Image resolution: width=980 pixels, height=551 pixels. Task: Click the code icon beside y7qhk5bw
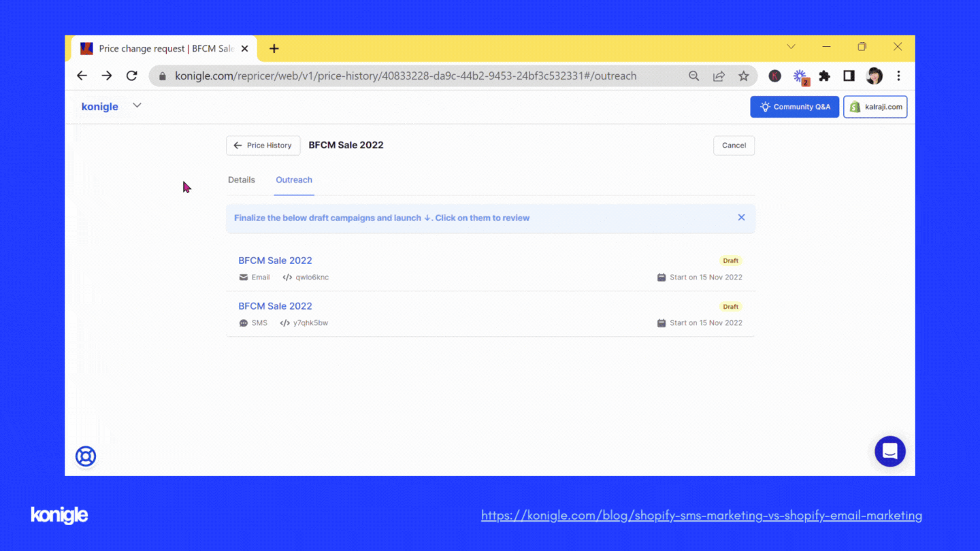pyautogui.click(x=284, y=323)
